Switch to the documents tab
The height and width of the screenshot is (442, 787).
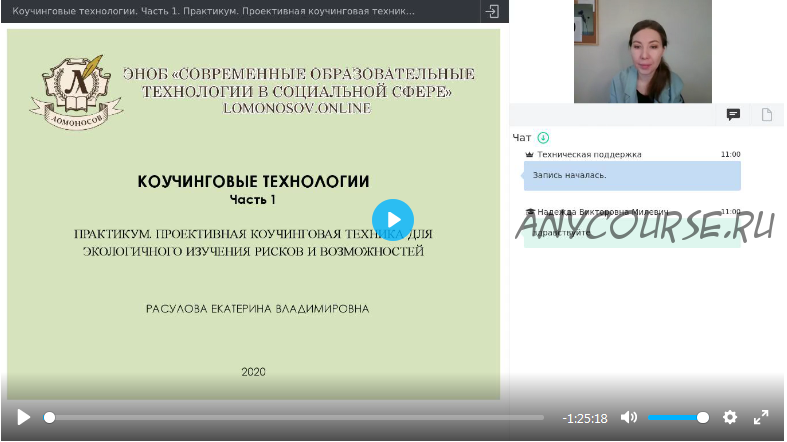767,115
